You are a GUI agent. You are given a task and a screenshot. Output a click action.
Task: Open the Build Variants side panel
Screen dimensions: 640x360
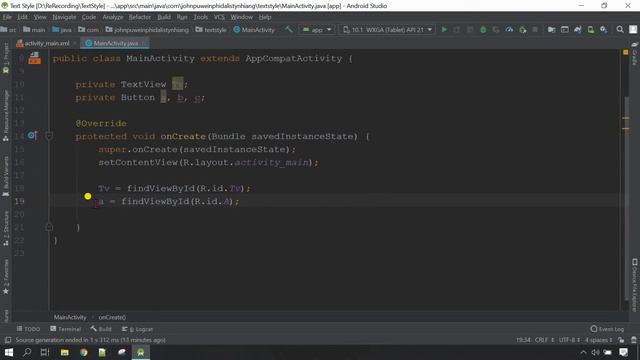(6, 176)
